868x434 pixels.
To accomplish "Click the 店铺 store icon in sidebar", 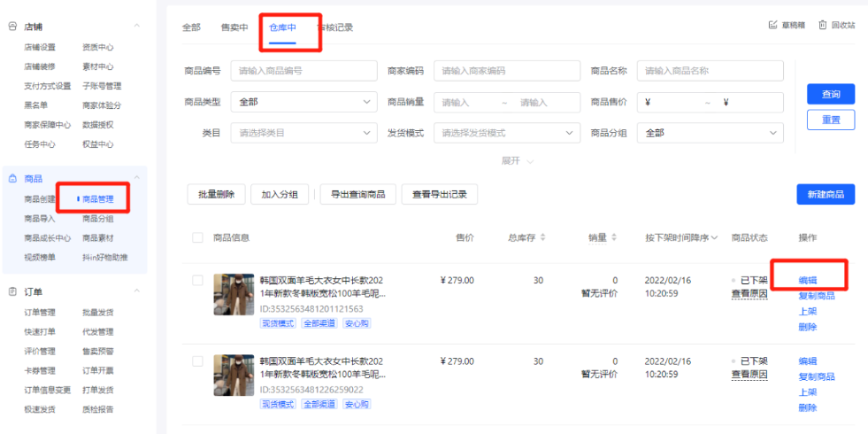I will click(x=12, y=27).
